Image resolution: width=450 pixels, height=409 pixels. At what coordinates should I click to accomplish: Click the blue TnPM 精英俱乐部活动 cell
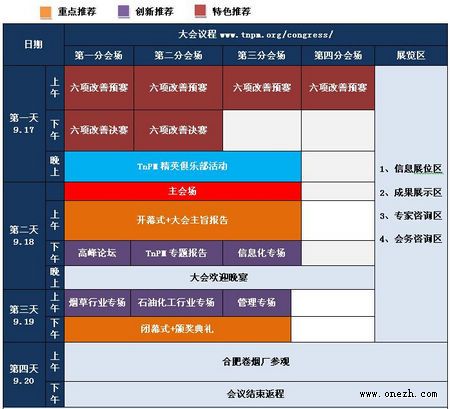pyautogui.click(x=183, y=166)
